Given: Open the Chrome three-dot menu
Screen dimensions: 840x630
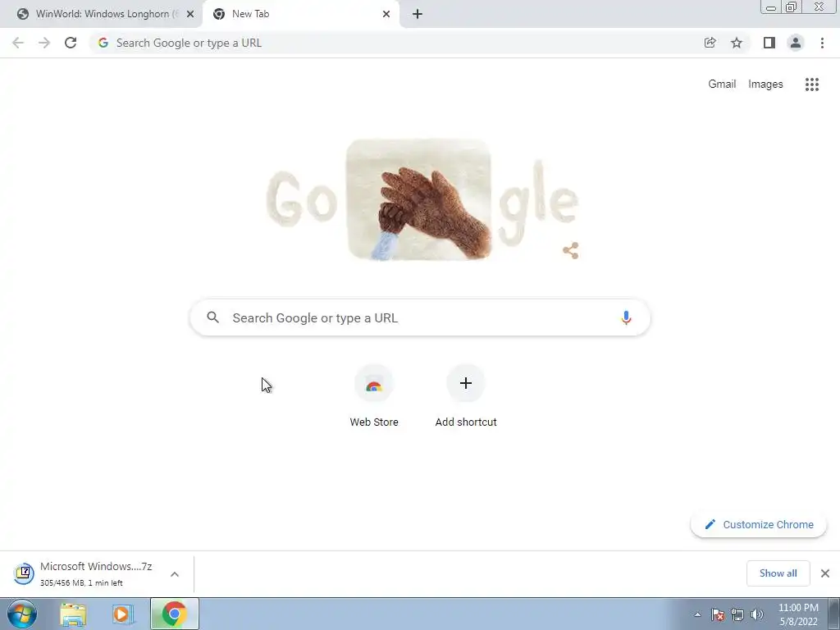Looking at the screenshot, I should (822, 43).
